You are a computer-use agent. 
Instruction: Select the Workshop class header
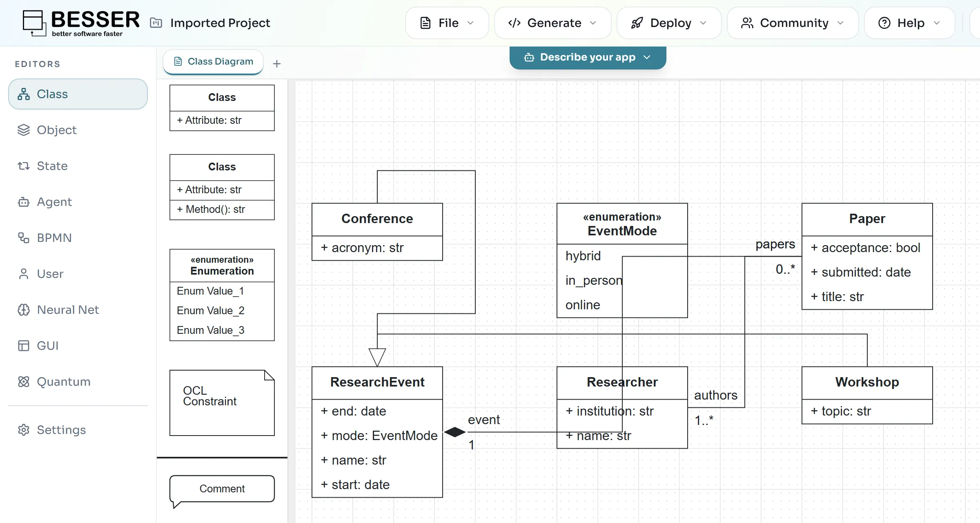(x=867, y=382)
